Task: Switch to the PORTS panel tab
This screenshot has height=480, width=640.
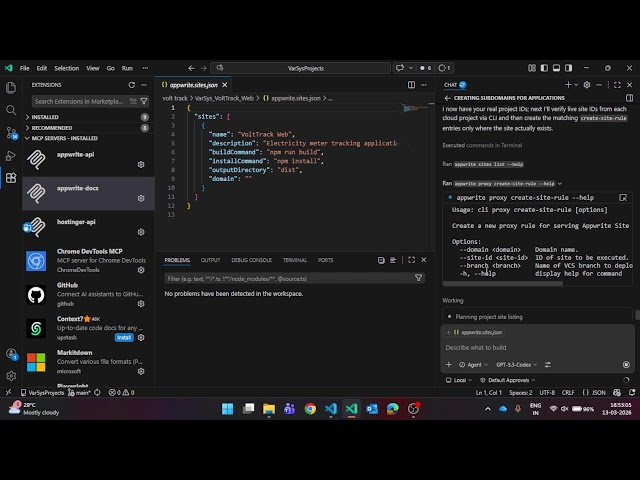Action: click(x=325, y=260)
